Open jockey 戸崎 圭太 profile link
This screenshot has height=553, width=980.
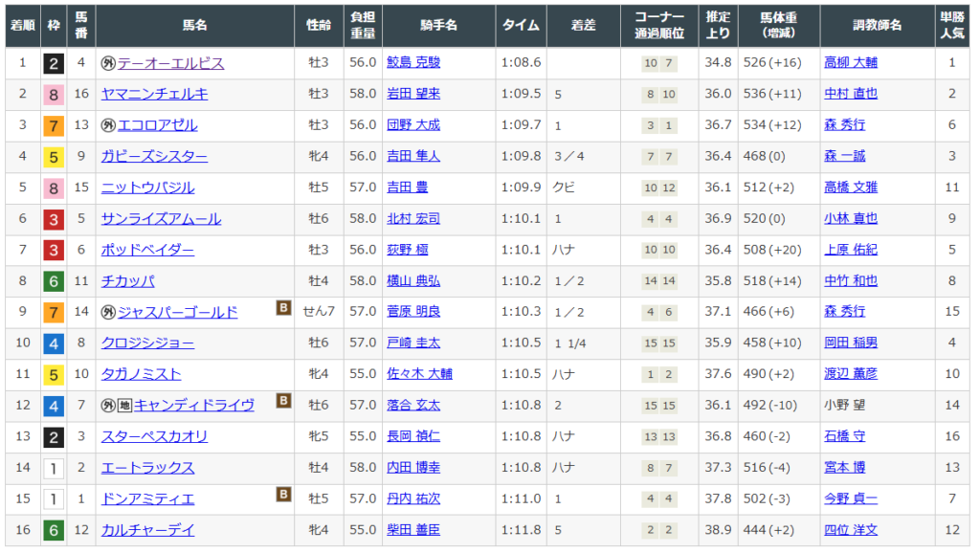[x=413, y=343]
